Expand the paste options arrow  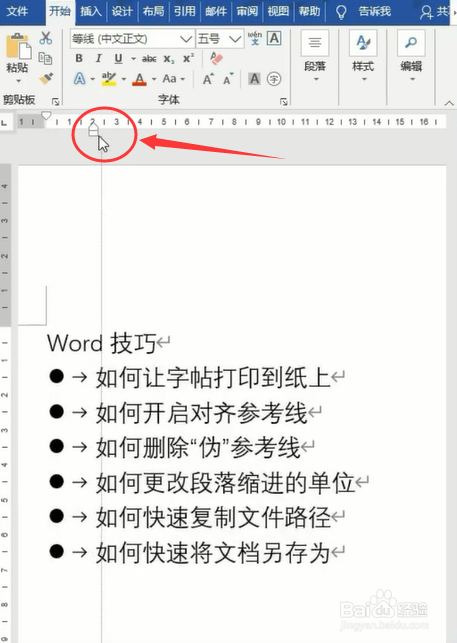click(18, 80)
